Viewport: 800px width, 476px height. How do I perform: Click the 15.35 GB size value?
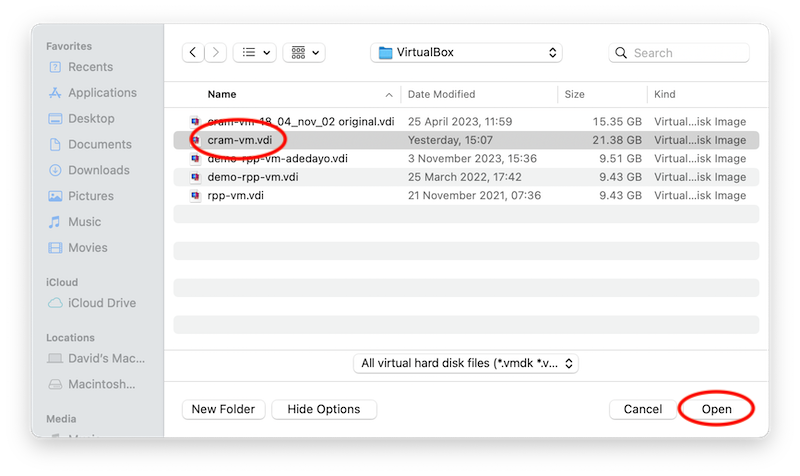coord(617,122)
